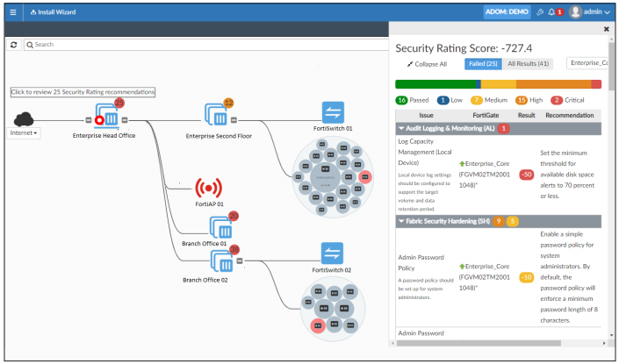Switch ADOM using the ADOM: DEMO button
The height and width of the screenshot is (364, 619).
click(507, 11)
